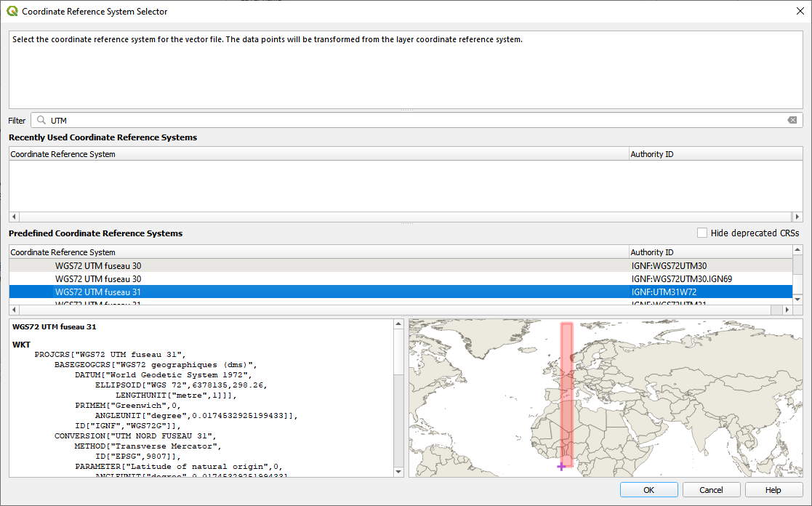Viewport: 812px width, 506px height.
Task: Sort recent list by Coordinate Reference System
Action: coord(319,154)
